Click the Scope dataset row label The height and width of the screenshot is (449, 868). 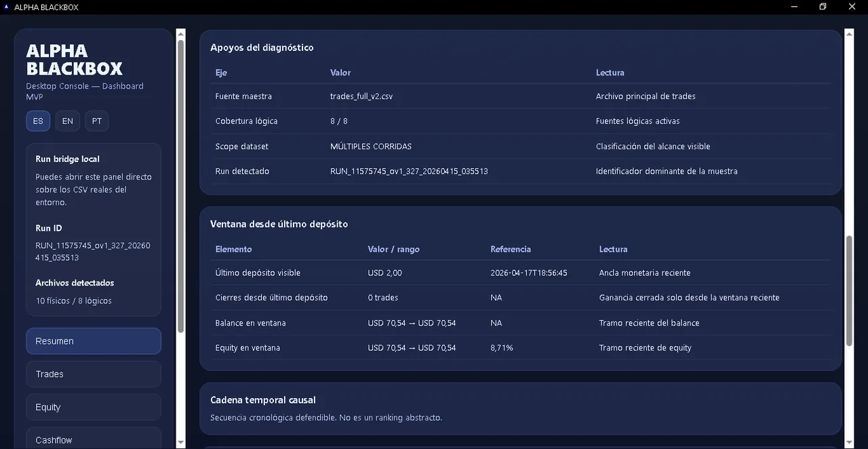242,147
